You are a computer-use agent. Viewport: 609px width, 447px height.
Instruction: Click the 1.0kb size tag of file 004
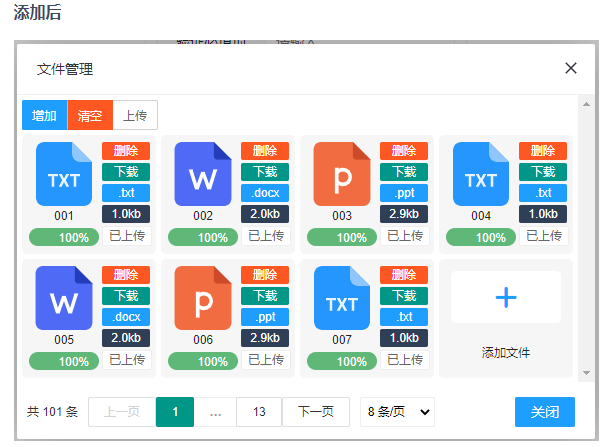pyautogui.click(x=543, y=214)
